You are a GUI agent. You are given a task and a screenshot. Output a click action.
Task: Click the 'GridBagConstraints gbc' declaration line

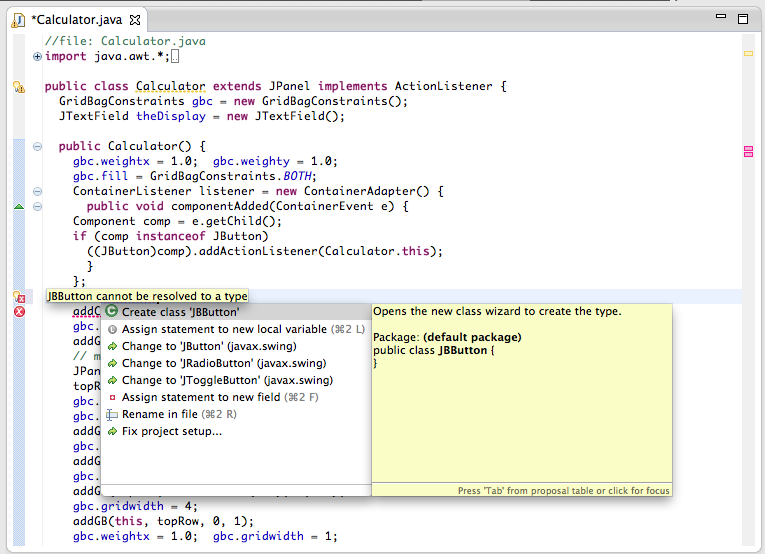[233, 101]
